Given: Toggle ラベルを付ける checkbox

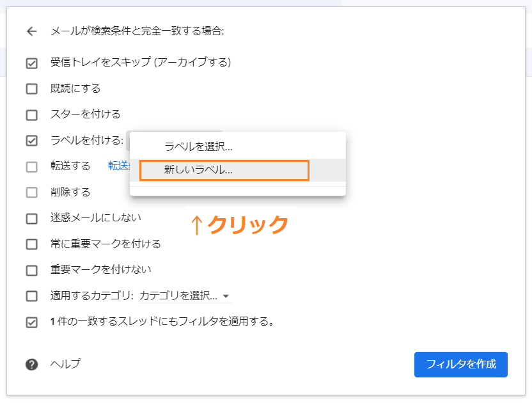Looking at the screenshot, I should pyautogui.click(x=31, y=141).
